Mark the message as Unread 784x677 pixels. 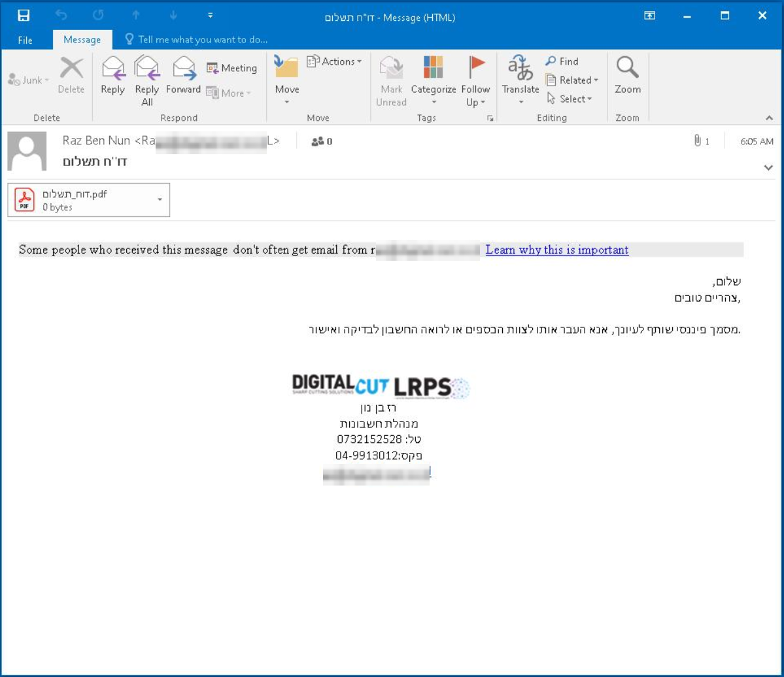coord(392,81)
